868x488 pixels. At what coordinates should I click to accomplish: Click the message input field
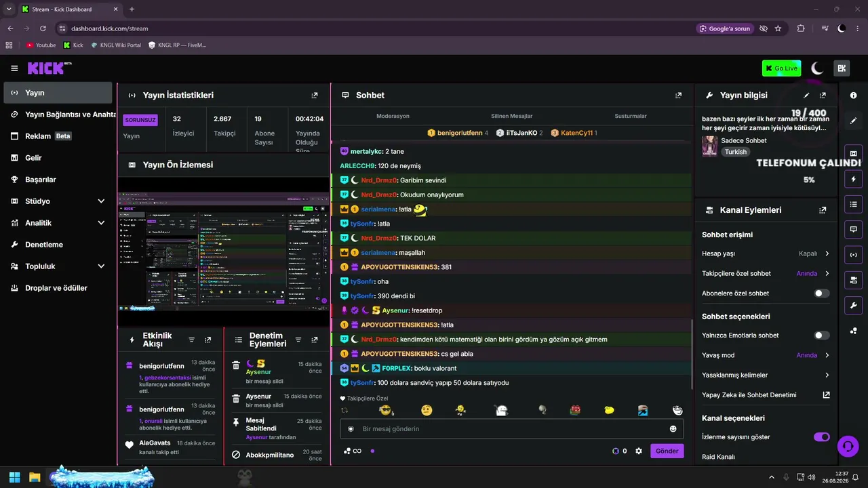pos(512,429)
